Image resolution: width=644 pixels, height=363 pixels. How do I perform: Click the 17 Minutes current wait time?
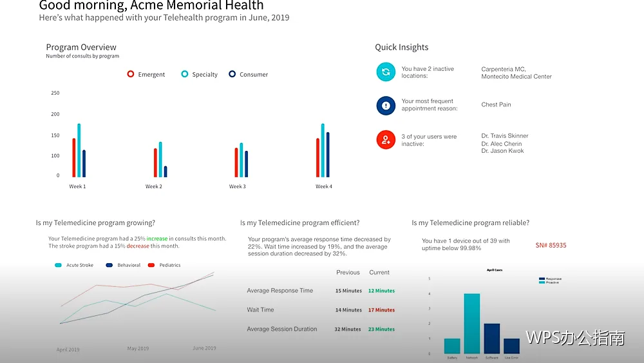[381, 310]
